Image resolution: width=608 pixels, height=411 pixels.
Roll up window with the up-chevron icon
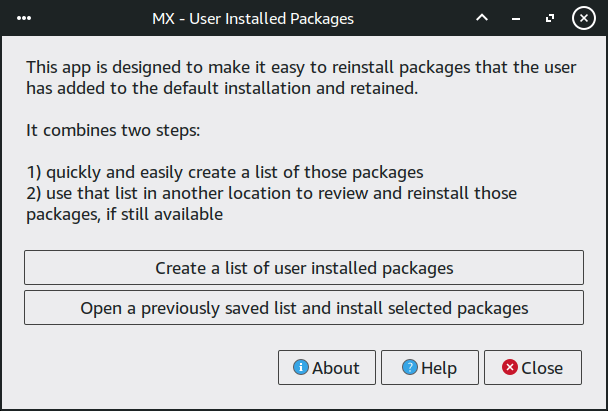(482, 18)
